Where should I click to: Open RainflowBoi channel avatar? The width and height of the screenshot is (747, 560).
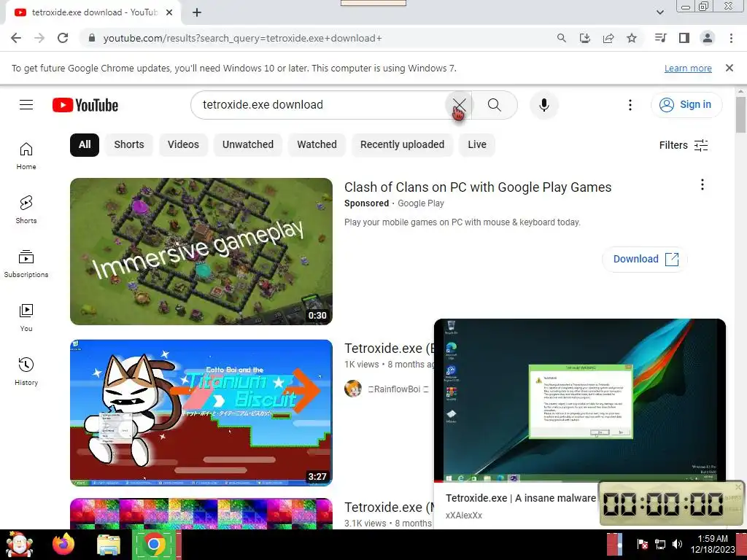[x=353, y=389]
